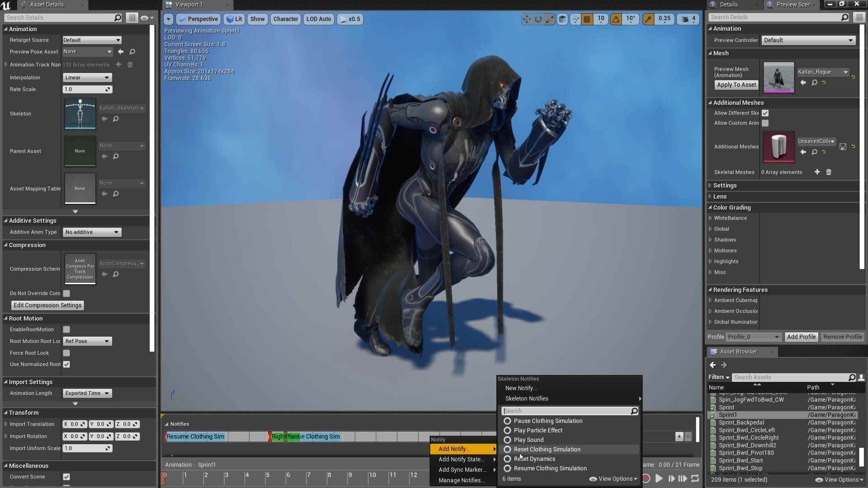Click the Kallari_Skeleton thumbnail icon
Screen dimensions: 868x488
(80, 113)
